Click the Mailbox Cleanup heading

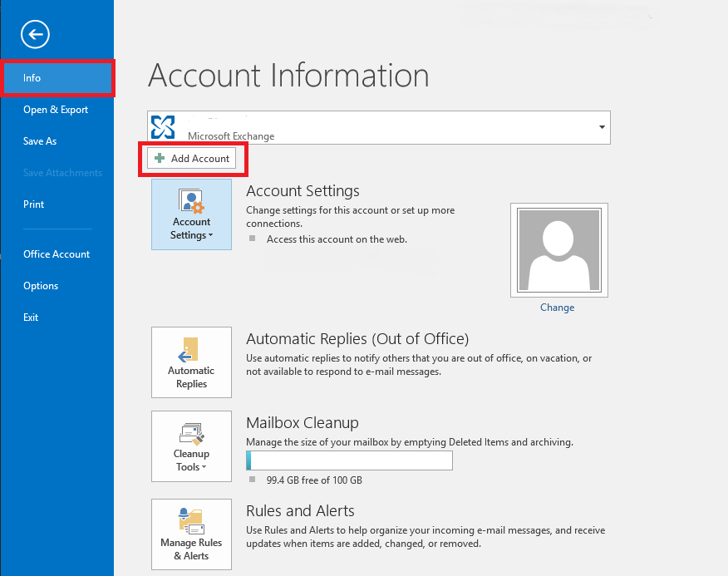(303, 423)
